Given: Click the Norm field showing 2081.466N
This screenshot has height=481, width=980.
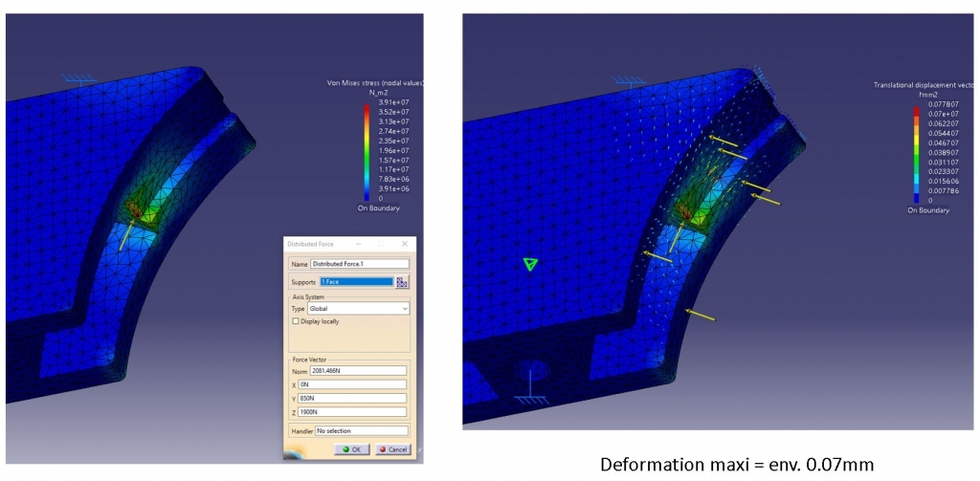Looking at the screenshot, I should 358,371.
